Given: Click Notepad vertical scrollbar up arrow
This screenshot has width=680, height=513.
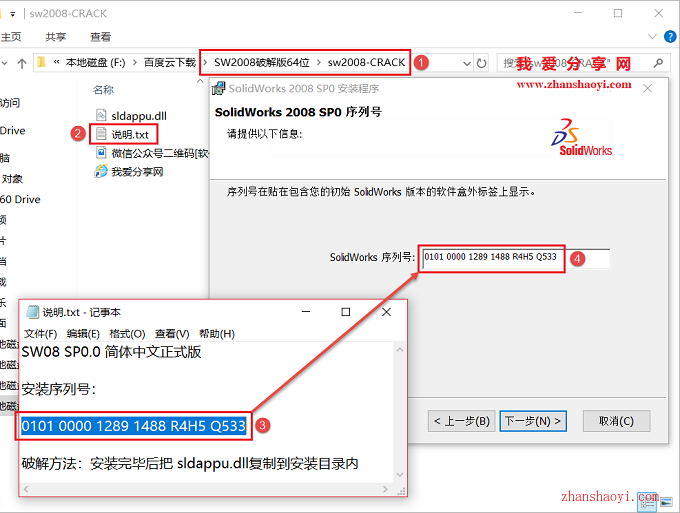Looking at the screenshot, I should pos(400,350).
